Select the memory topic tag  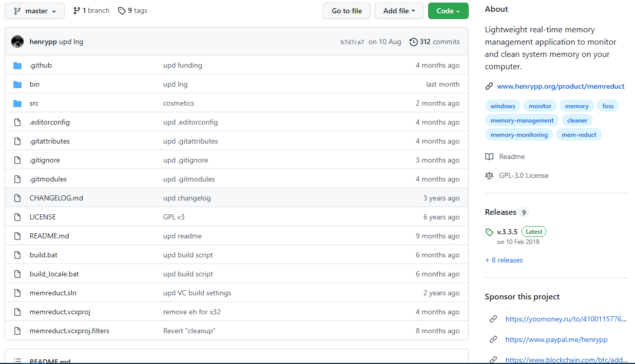point(577,106)
